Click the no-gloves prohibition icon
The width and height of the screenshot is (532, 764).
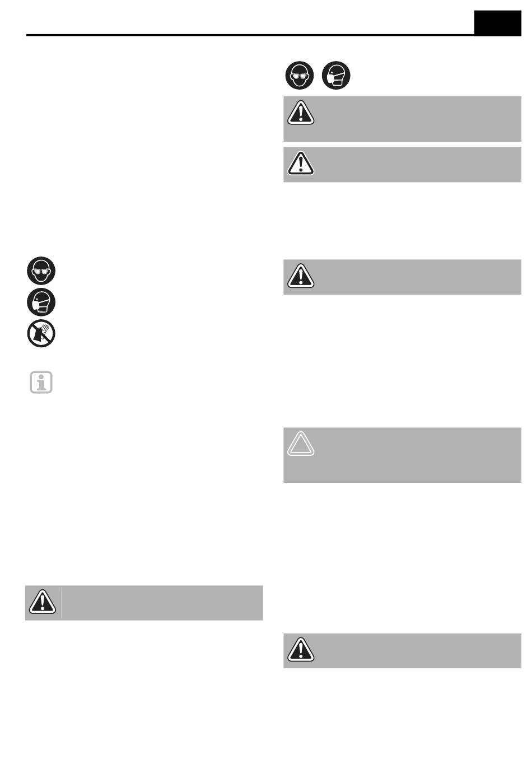(41, 334)
